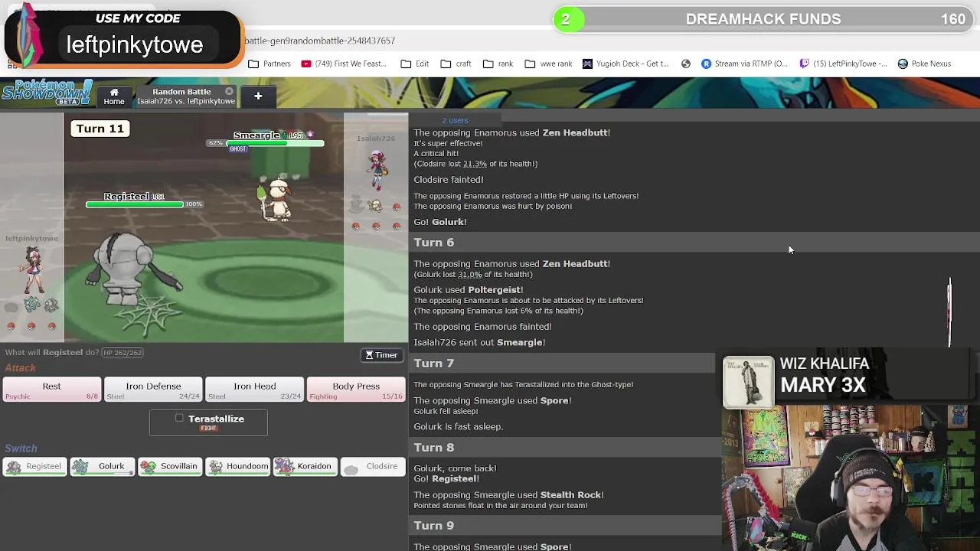The image size is (980, 551).
Task: Click the Isaiah726 trainer avatar
Action: (x=376, y=170)
